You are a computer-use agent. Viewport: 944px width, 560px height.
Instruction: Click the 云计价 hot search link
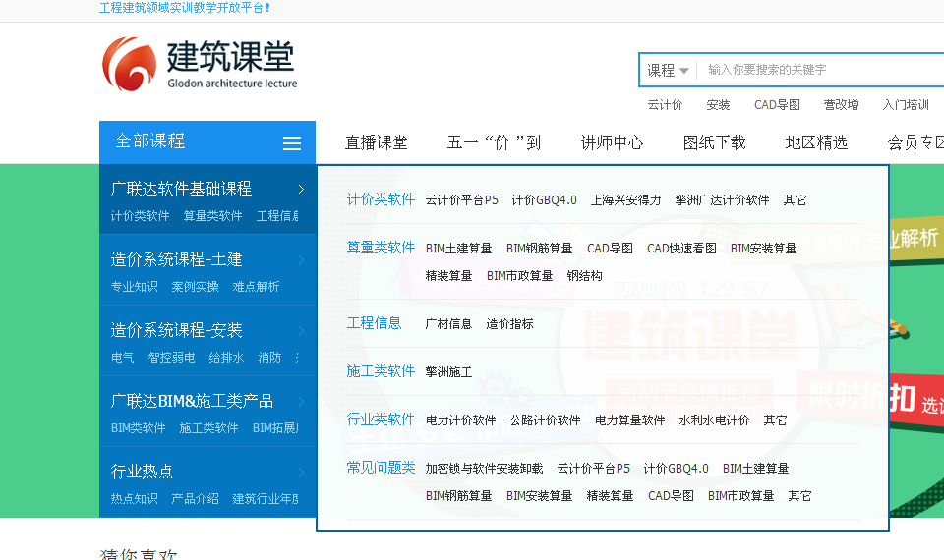[665, 105]
